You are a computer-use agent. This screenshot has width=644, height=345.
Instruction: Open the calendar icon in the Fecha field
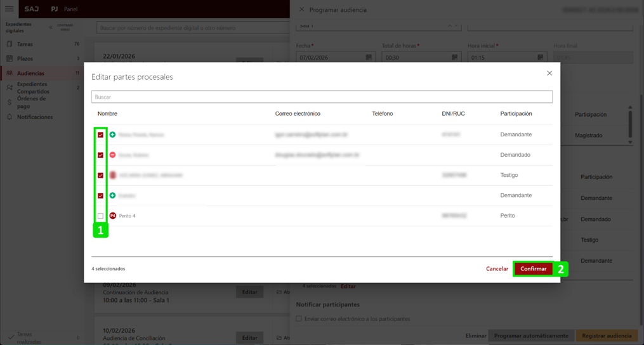click(x=369, y=58)
